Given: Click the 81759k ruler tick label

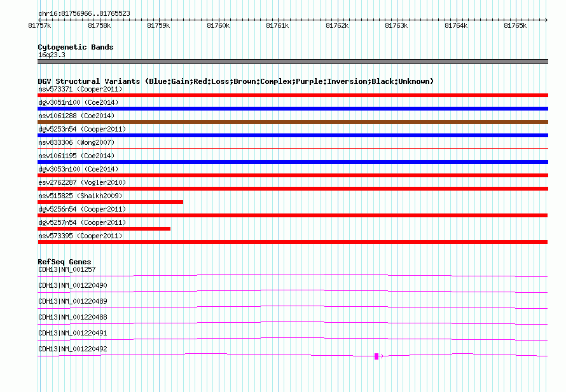Looking at the screenshot, I should click(158, 25).
